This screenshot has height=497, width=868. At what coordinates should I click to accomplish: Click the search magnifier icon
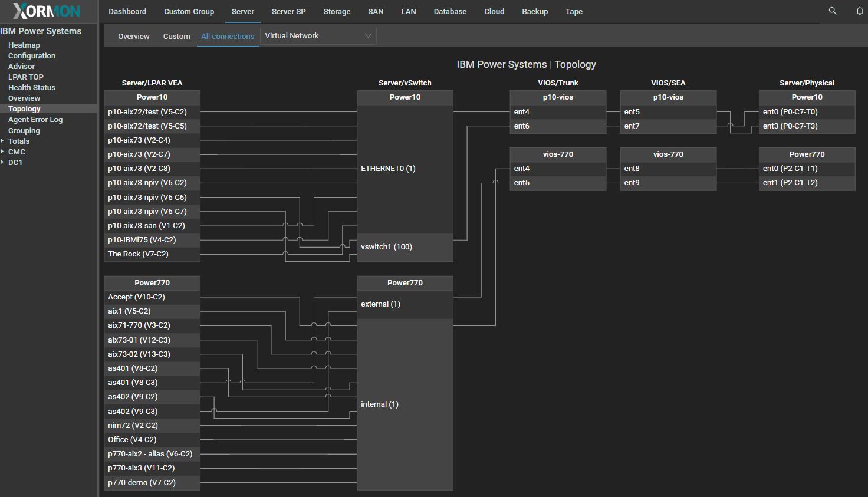(833, 11)
